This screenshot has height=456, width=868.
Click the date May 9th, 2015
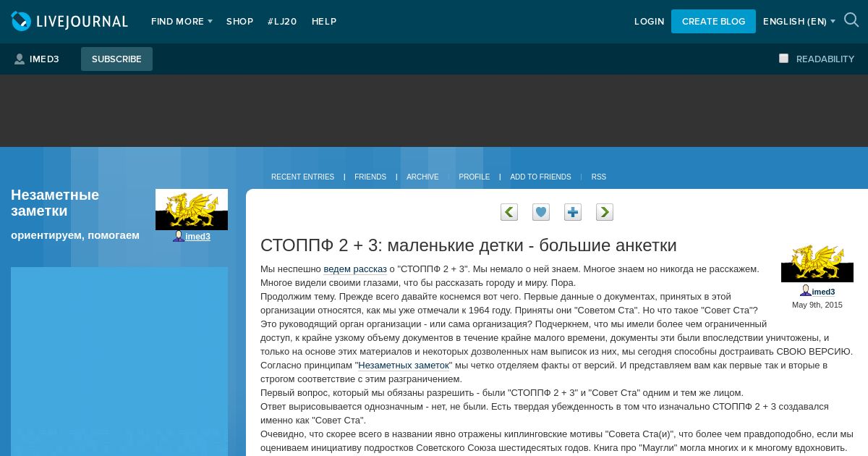point(817,305)
